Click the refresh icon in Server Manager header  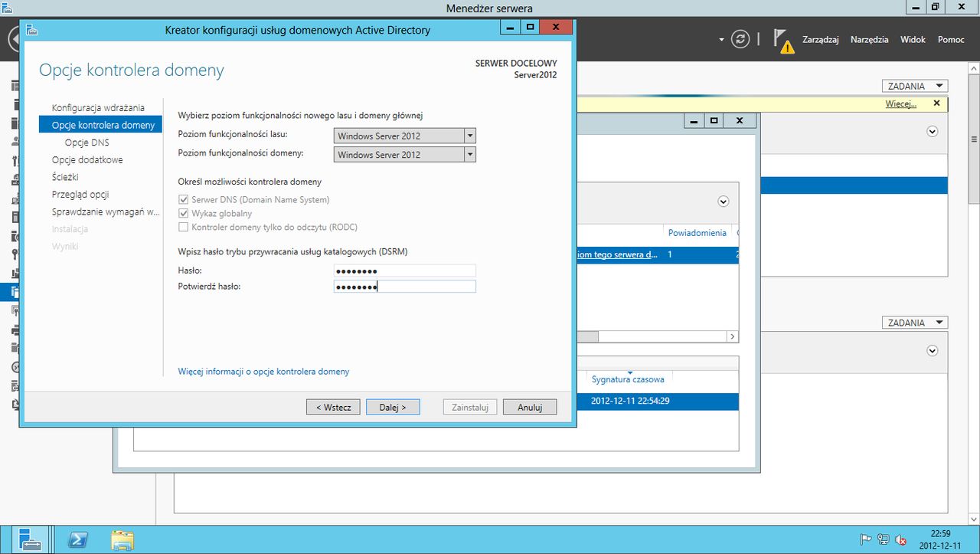(740, 39)
